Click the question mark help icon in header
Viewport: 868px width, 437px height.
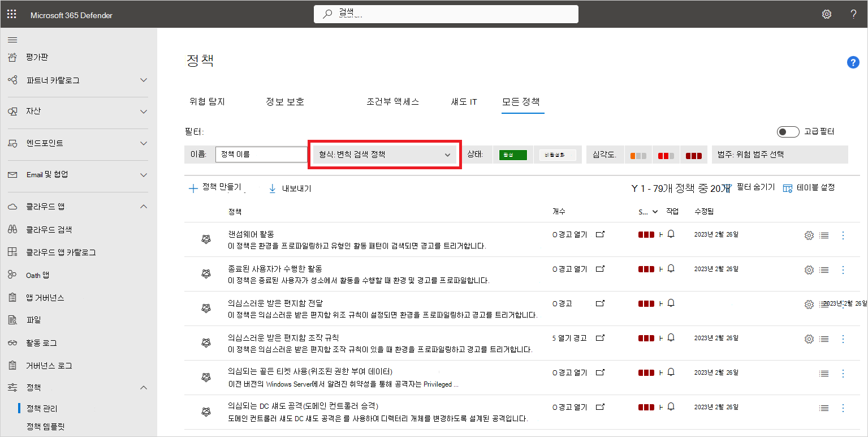[853, 15]
